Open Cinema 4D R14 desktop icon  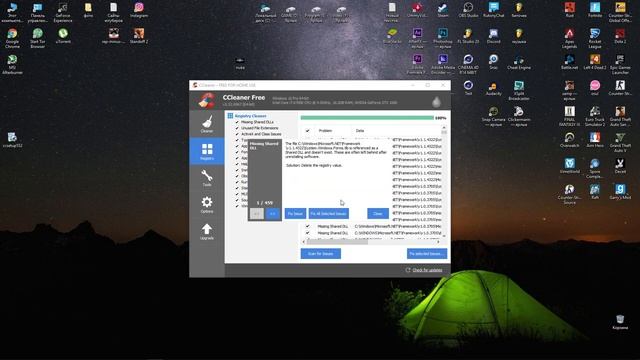pos(468,64)
